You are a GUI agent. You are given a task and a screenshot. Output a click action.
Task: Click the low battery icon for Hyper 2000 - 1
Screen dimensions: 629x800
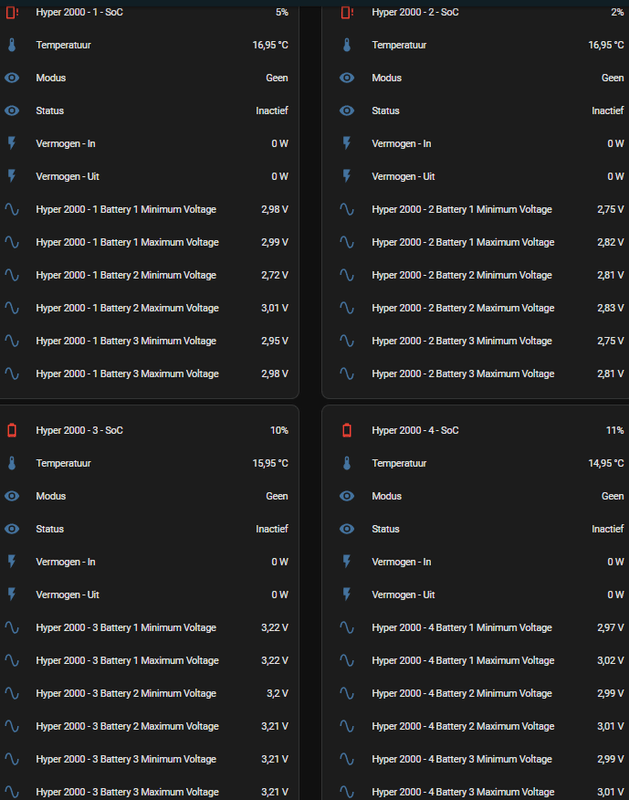pyautogui.click(x=12, y=13)
